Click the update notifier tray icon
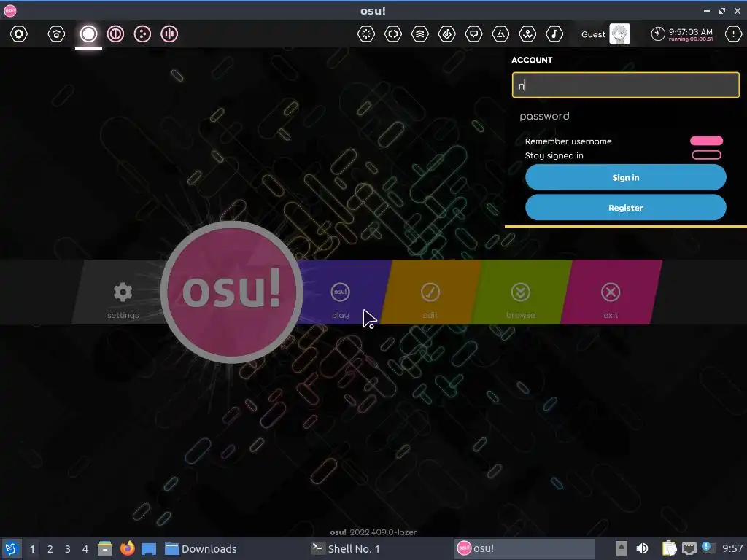Viewport: 747px width, 560px height. click(708, 548)
